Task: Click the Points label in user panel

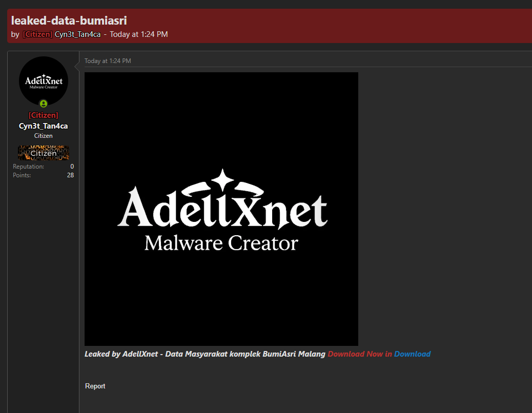Action: click(22, 175)
